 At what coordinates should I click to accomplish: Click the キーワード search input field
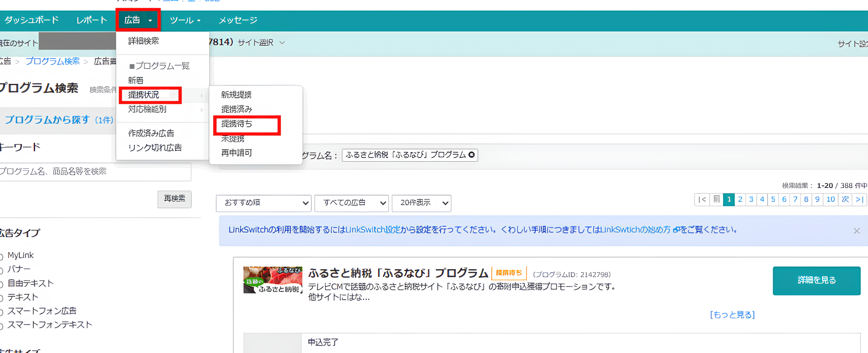pos(95,171)
